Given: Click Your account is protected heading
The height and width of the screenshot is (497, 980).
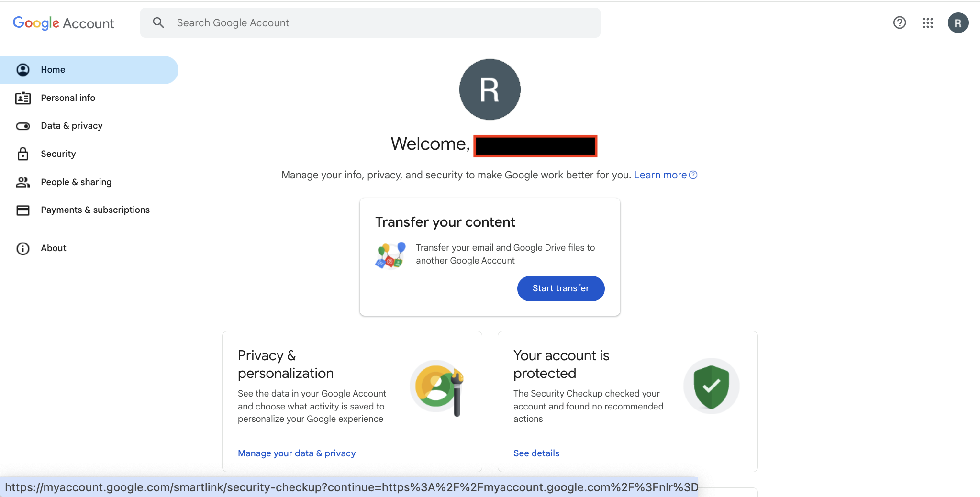Looking at the screenshot, I should [561, 364].
